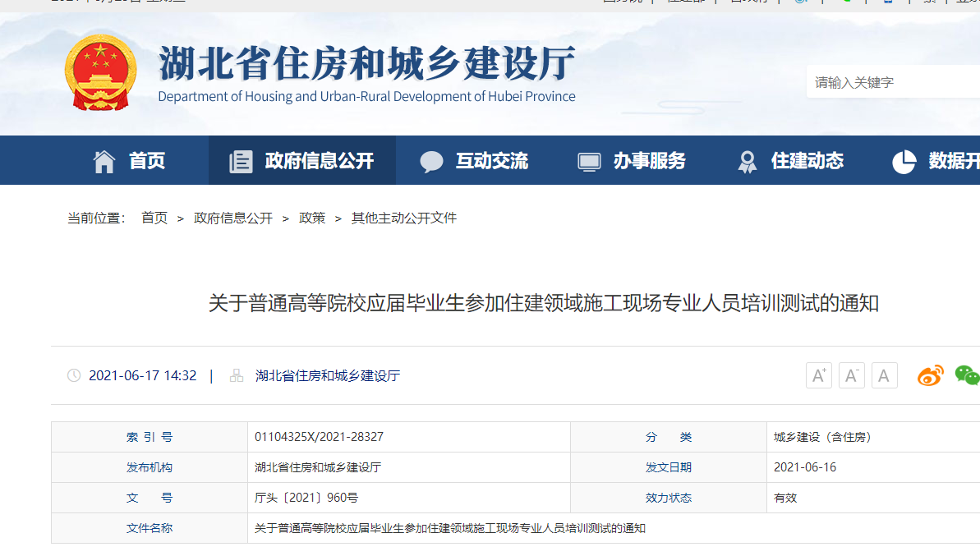
Task: Click the home icon in navigation bar
Action: 104,162
